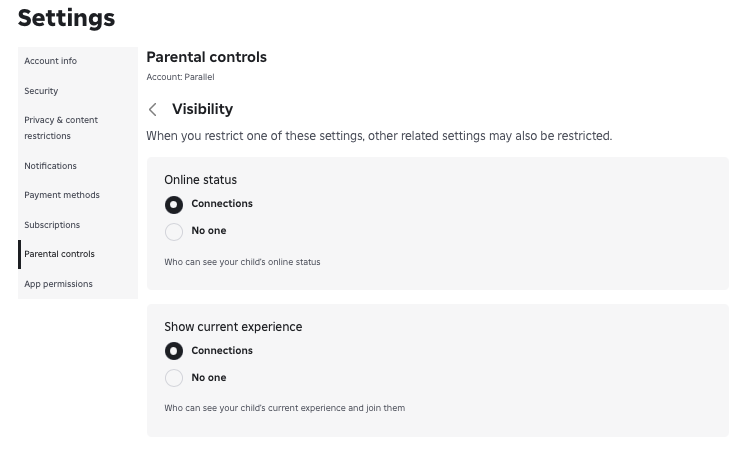The height and width of the screenshot is (456, 752).
Task: Click the Settings page title
Action: coord(66,18)
